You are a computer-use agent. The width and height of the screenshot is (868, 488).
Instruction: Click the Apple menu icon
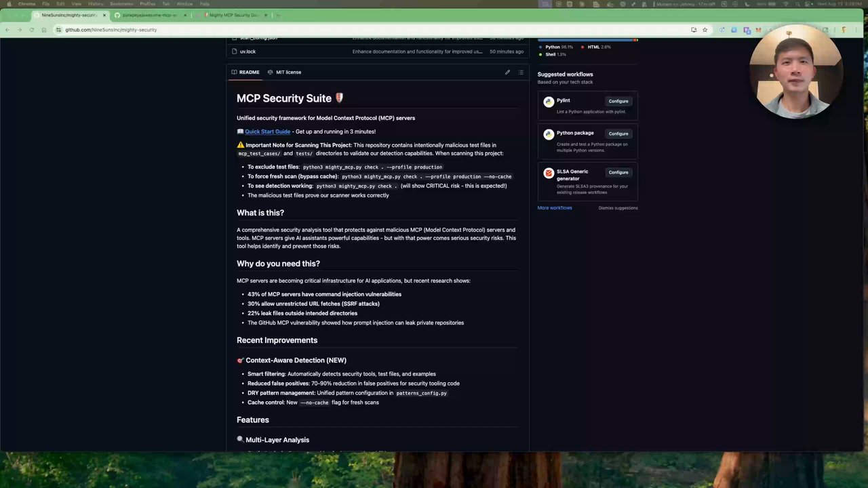pos(8,3)
